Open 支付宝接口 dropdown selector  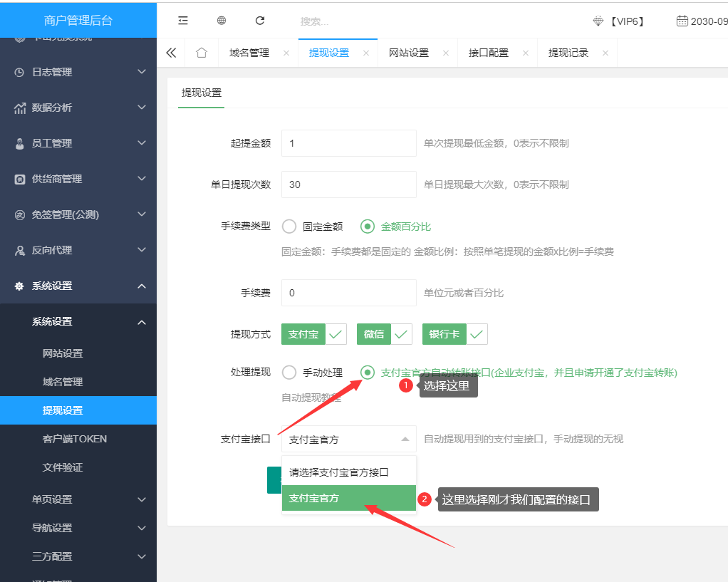click(348, 439)
